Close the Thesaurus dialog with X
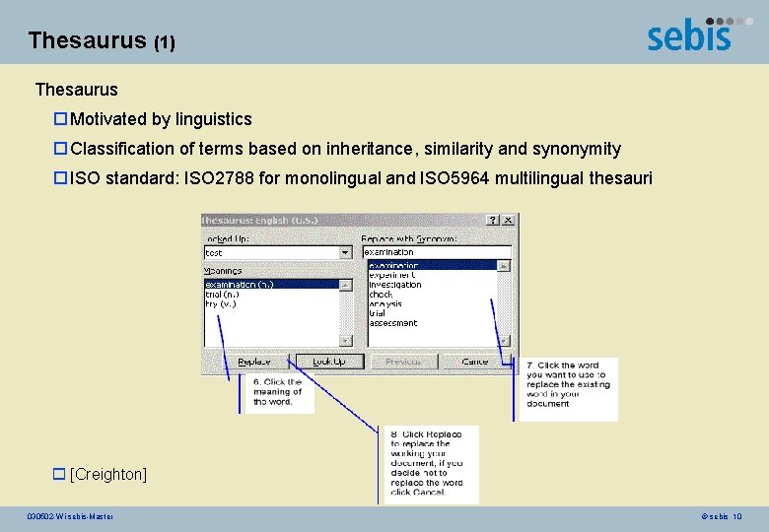Viewport: 769px width, 532px height. pos(508,220)
